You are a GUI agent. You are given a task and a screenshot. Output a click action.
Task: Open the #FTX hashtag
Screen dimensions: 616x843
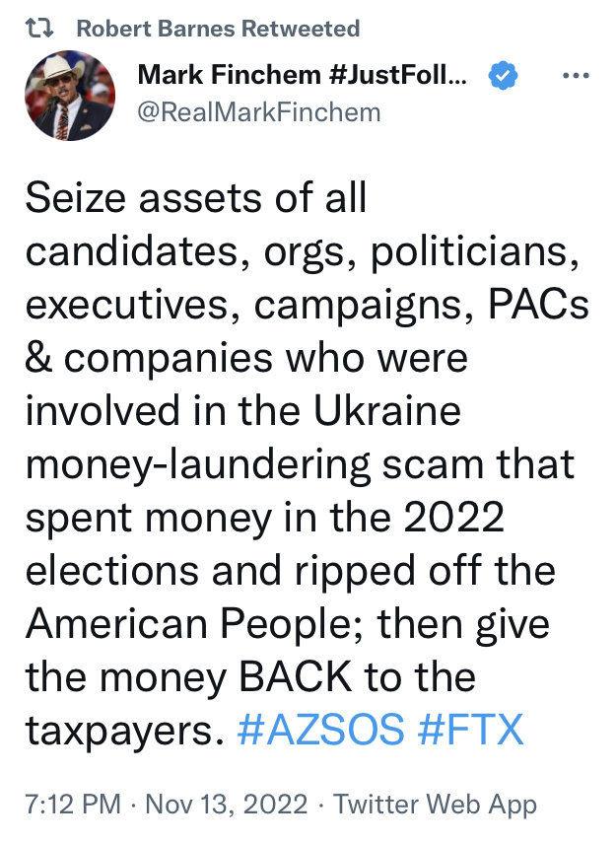coord(469,731)
